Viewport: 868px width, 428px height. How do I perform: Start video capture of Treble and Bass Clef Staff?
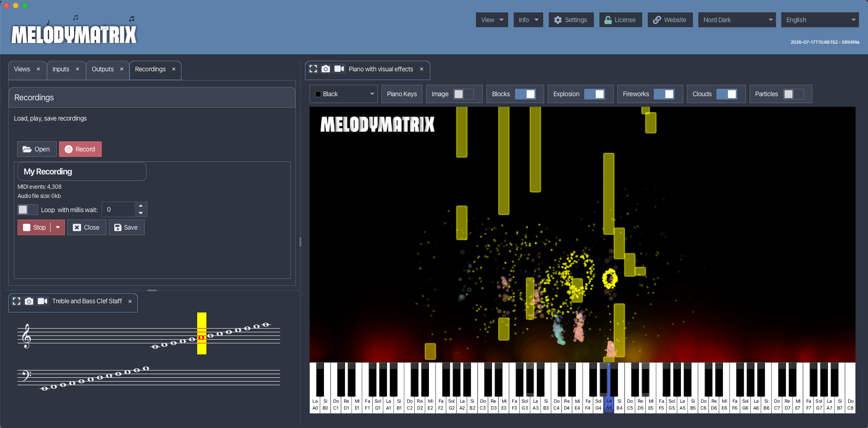[42, 301]
